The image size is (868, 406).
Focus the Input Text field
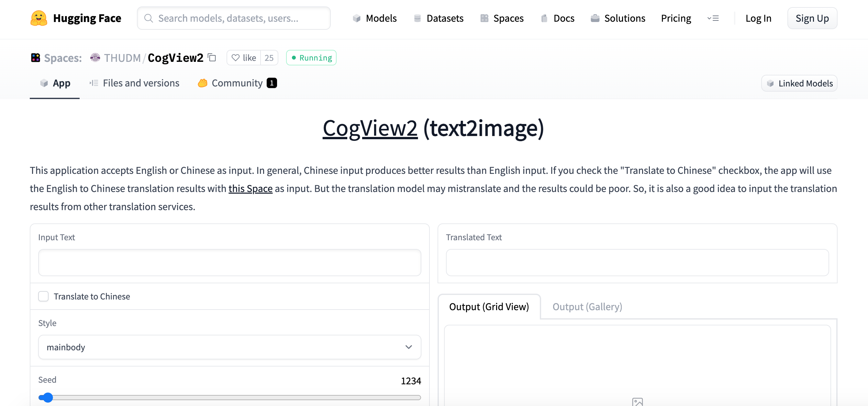coord(229,262)
